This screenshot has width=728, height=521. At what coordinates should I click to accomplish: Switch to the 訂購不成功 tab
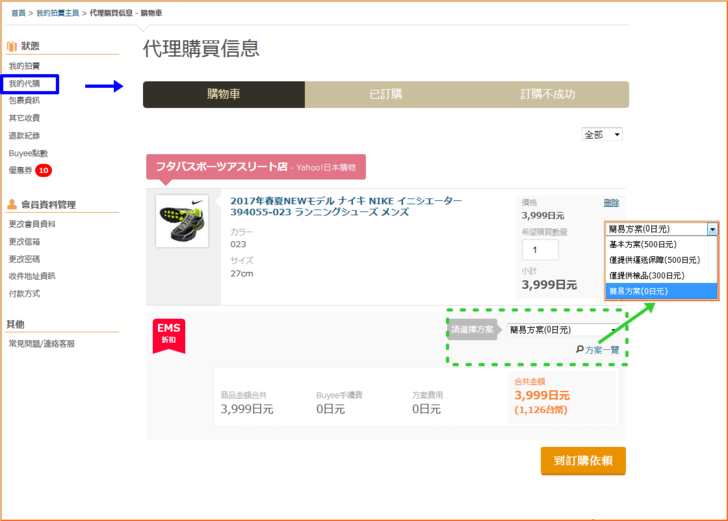[548, 94]
